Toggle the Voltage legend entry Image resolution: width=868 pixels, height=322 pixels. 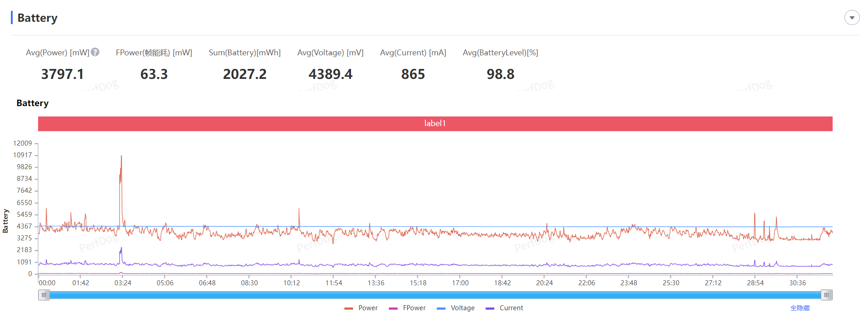tap(456, 308)
